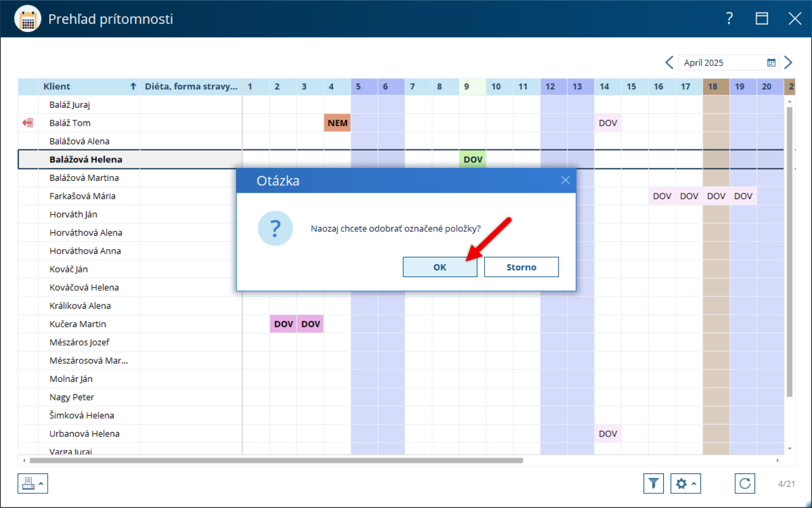Viewport: 812px width, 508px height.
Task: Open calendar picker in April 2025 field
Action: tap(771, 63)
